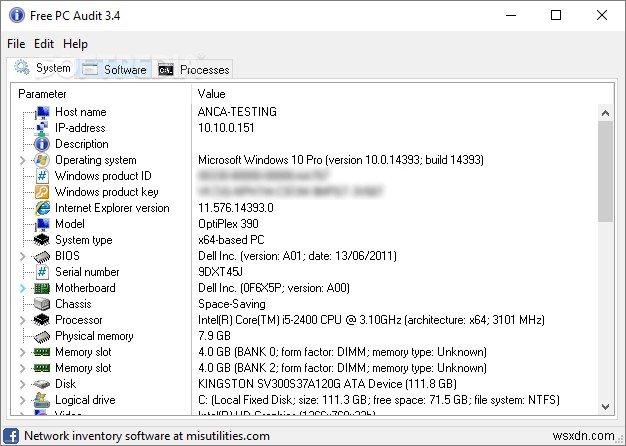Click the Internet Explorer version icon
This screenshot has width=626, height=446.
[x=42, y=208]
